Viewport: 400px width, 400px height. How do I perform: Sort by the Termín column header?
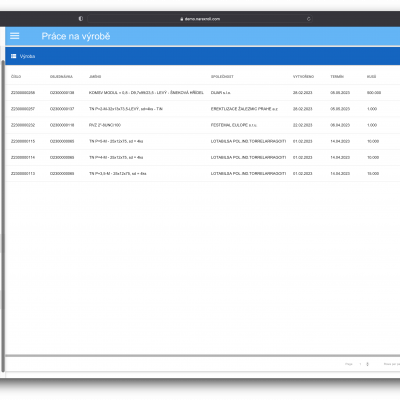(337, 77)
